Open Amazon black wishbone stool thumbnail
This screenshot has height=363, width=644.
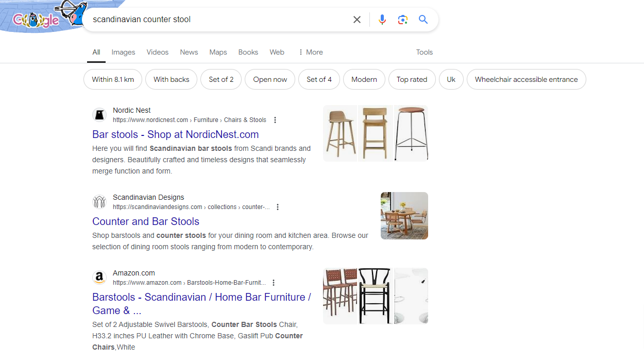coord(375,296)
